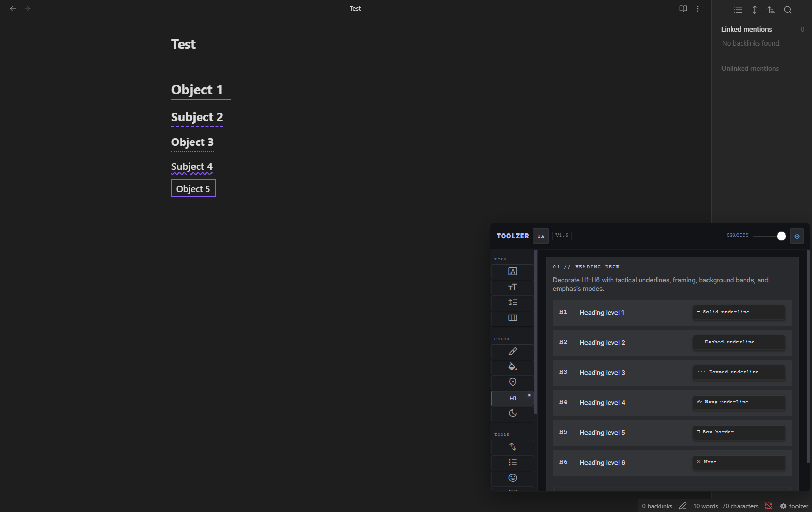Open Heading level 3 Dotted underline dropdown
Image resolution: width=812 pixels, height=512 pixels.
(x=739, y=372)
